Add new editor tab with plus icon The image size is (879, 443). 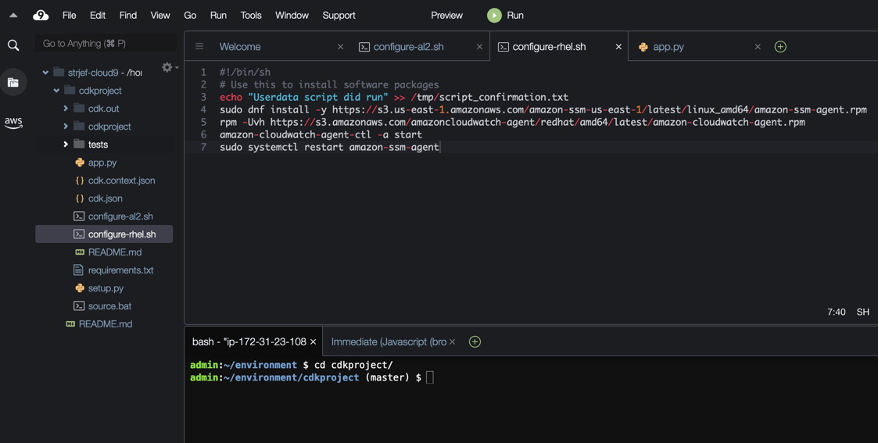coord(780,47)
